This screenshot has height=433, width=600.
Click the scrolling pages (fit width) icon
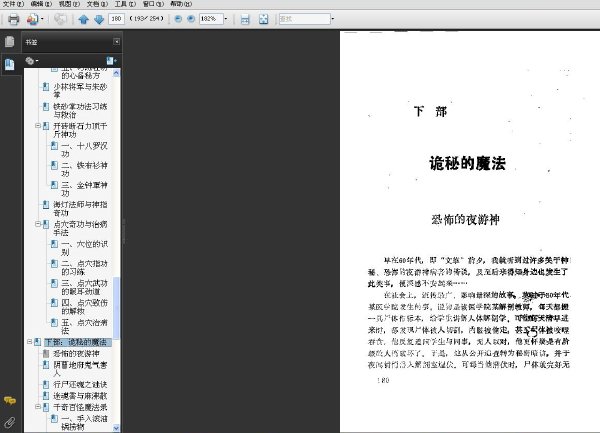point(245,19)
